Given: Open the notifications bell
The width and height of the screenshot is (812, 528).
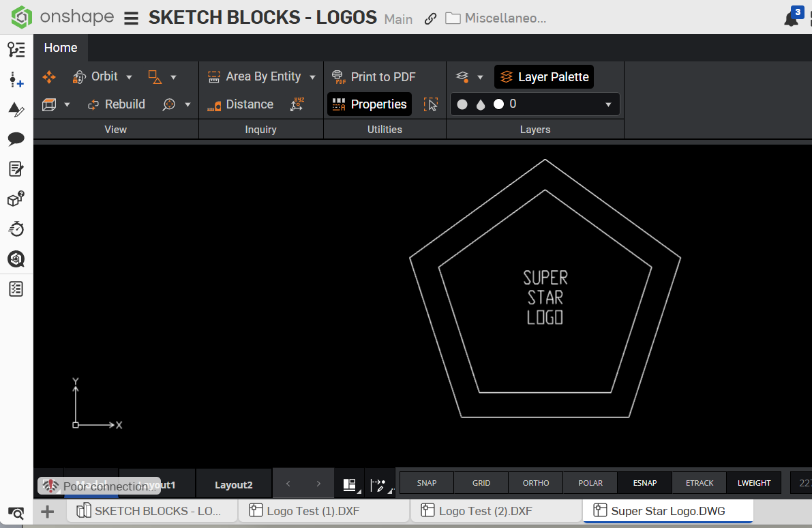Looking at the screenshot, I should click(x=791, y=19).
